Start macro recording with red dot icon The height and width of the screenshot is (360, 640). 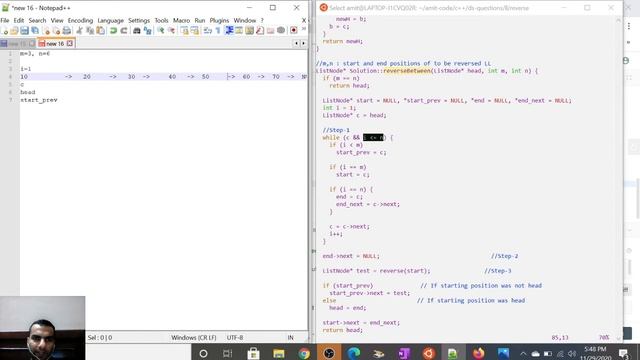point(293,31)
